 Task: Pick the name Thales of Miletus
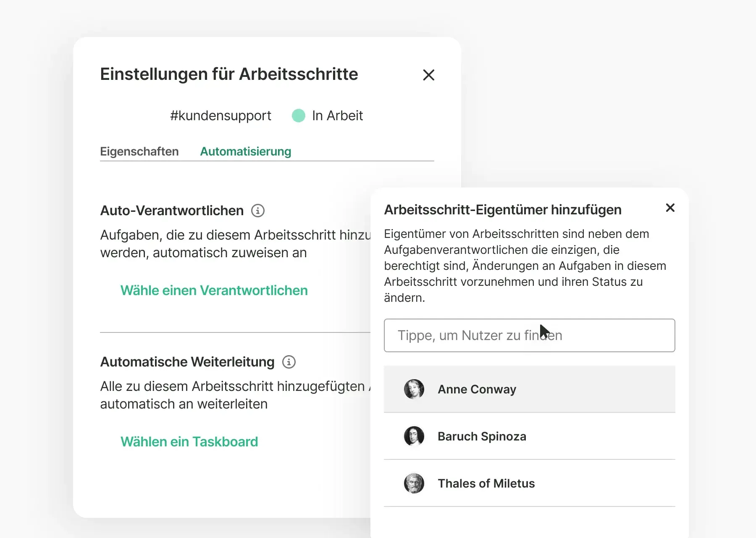486,483
